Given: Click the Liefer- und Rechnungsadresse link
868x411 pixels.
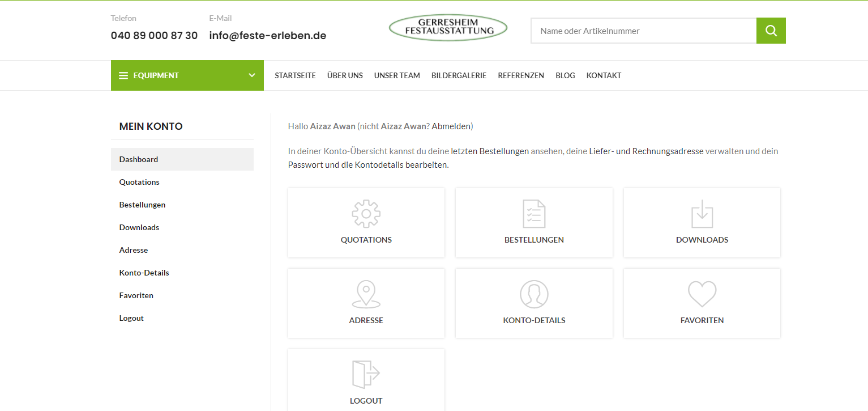Looking at the screenshot, I should tap(646, 151).
